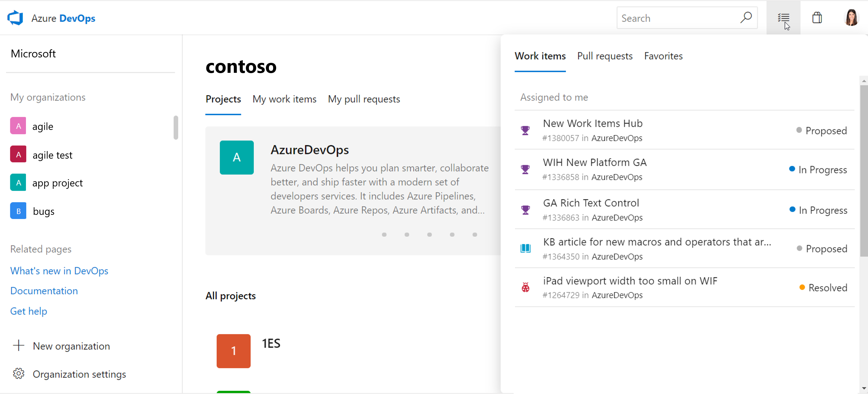This screenshot has width=868, height=394.
Task: Click the trophy icon for New Work Items Hub
Action: [525, 130]
